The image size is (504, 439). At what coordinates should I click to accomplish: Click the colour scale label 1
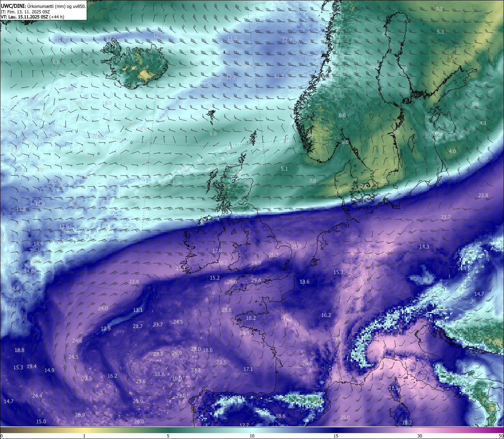84,436
